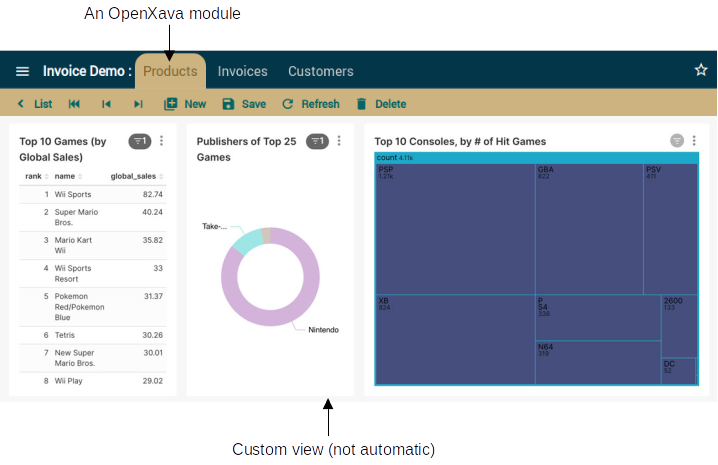The image size is (718, 465).
Task: Click the Delete trash icon
Action: [x=361, y=104]
